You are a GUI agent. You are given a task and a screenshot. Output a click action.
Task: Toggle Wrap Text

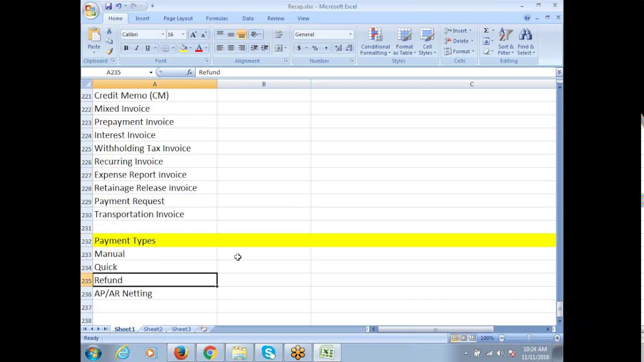coord(278,35)
